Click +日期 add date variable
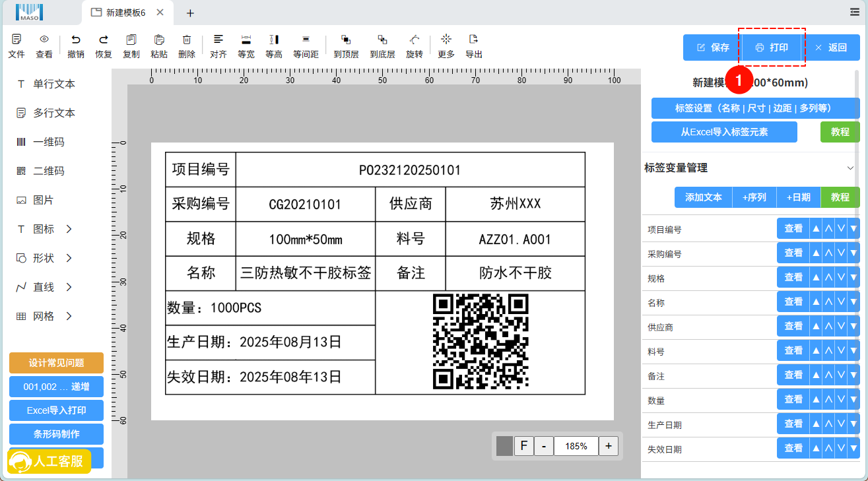The width and height of the screenshot is (868, 481). (x=799, y=197)
